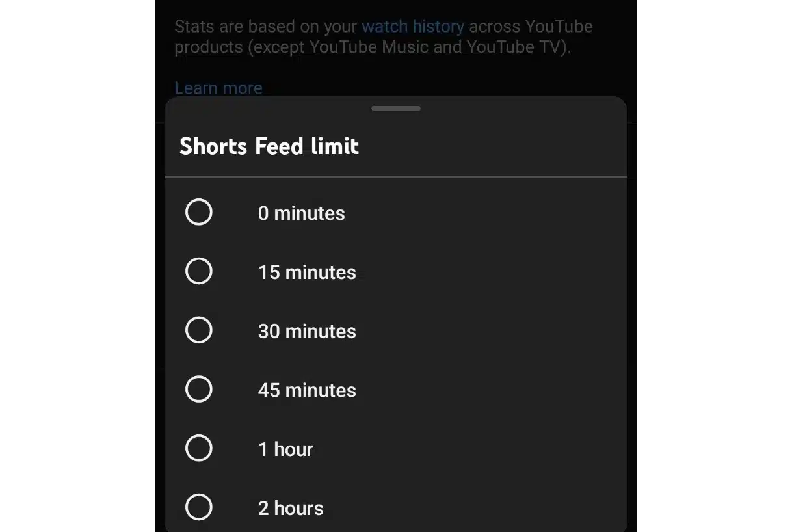792x532 pixels.
Task: Select the 15 minutes radio button
Action: [199, 271]
